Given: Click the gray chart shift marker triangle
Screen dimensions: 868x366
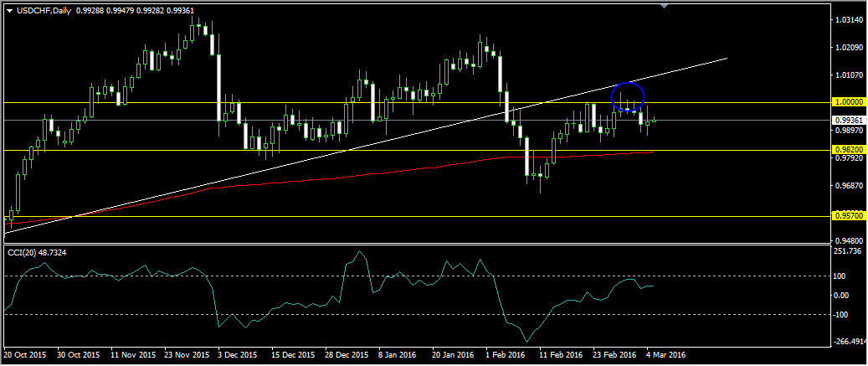Looking at the screenshot, I should (665, 6).
